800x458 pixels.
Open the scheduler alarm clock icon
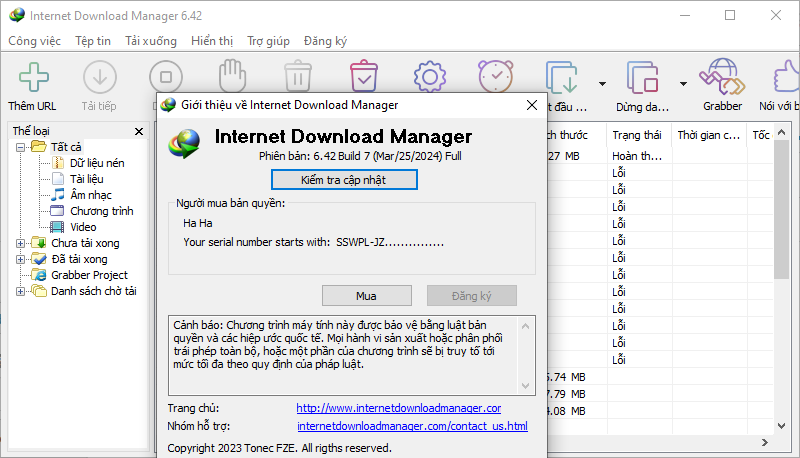[x=495, y=76]
